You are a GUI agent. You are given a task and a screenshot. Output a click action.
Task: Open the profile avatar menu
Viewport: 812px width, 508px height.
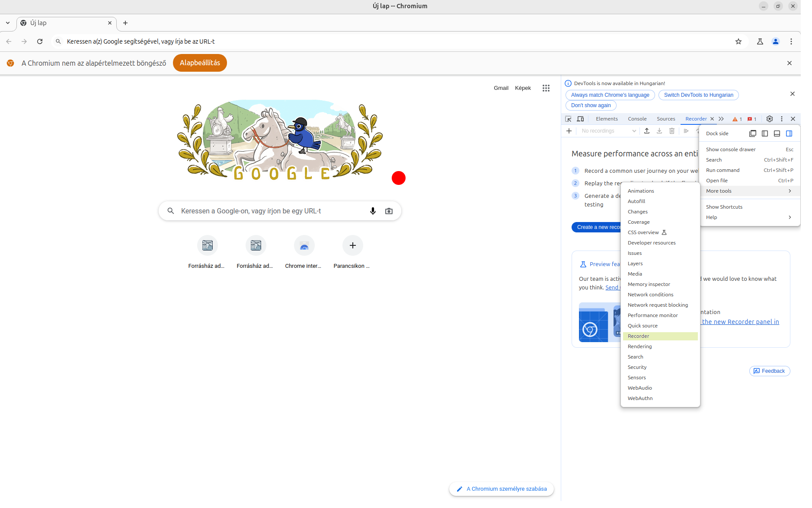click(776, 41)
